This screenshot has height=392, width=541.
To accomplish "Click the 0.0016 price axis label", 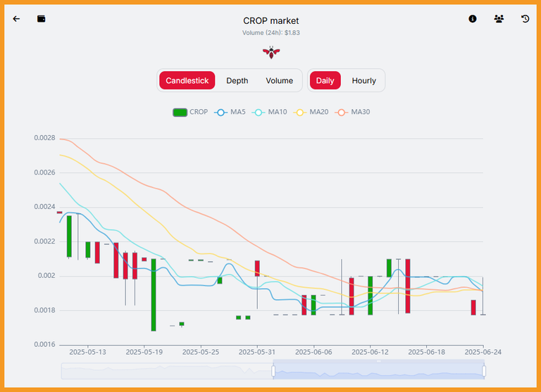I will click(x=44, y=344).
